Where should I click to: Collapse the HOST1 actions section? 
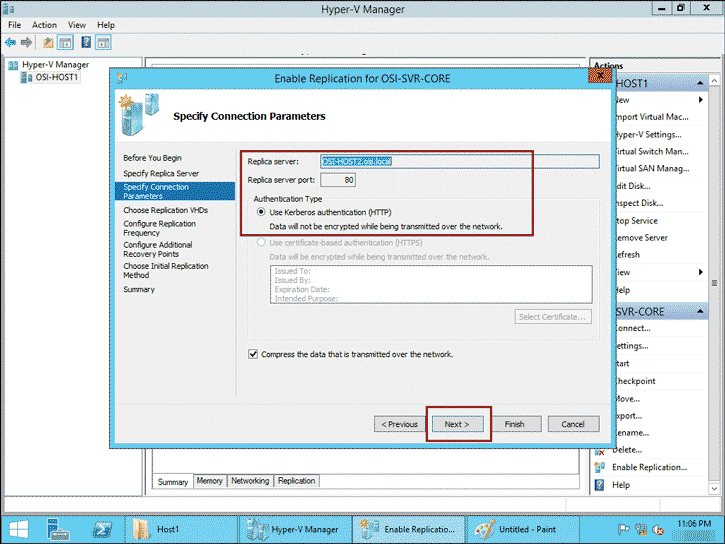(700, 83)
